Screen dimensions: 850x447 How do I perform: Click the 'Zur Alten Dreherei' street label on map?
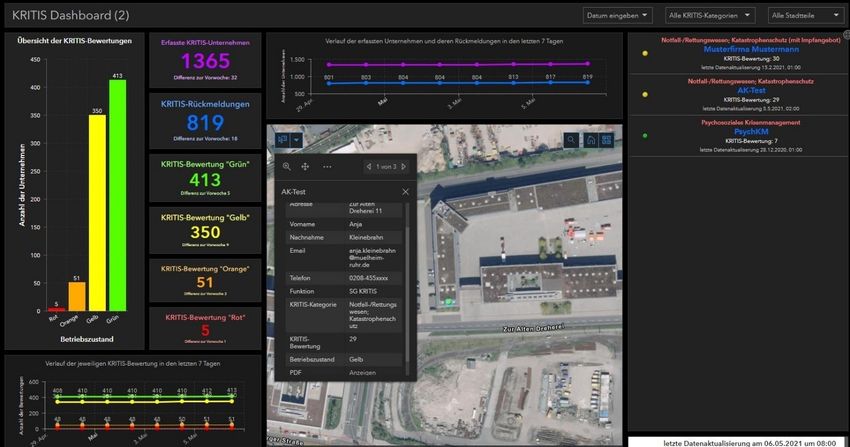click(x=533, y=328)
